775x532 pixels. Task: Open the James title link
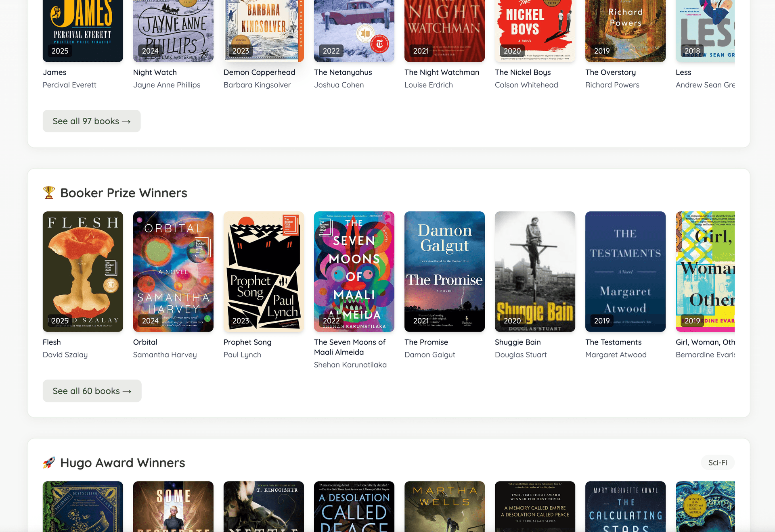click(54, 72)
